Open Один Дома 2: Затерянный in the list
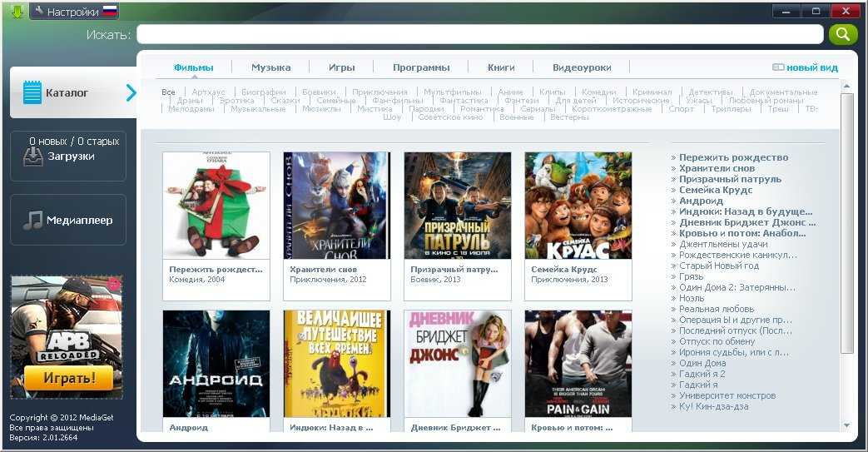Viewport: 868px width, 452px height. pyautogui.click(x=737, y=287)
